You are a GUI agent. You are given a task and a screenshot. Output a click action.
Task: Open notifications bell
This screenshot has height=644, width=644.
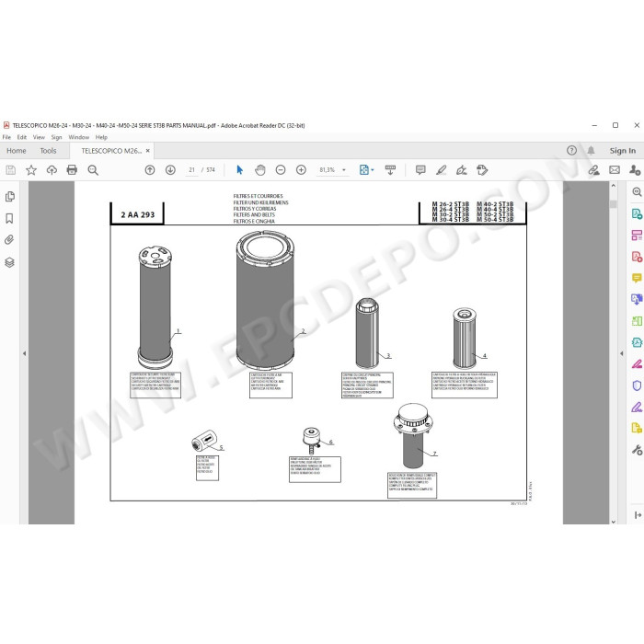591,151
